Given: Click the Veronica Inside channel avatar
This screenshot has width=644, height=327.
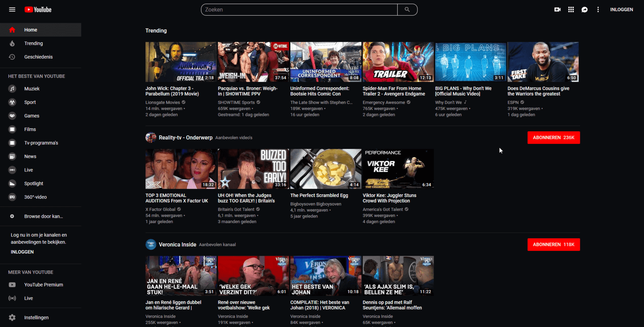Looking at the screenshot, I should coord(151,245).
